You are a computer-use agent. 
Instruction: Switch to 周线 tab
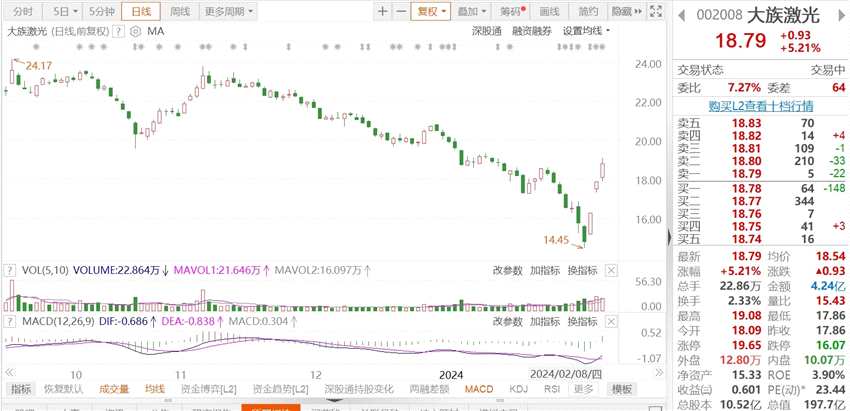(180, 11)
